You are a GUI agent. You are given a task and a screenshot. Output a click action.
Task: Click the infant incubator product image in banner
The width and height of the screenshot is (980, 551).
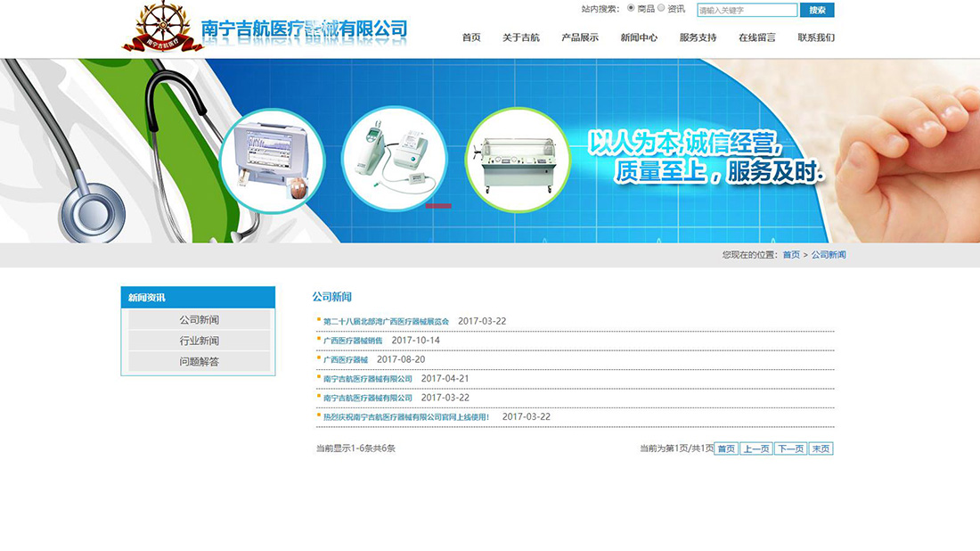(517, 160)
